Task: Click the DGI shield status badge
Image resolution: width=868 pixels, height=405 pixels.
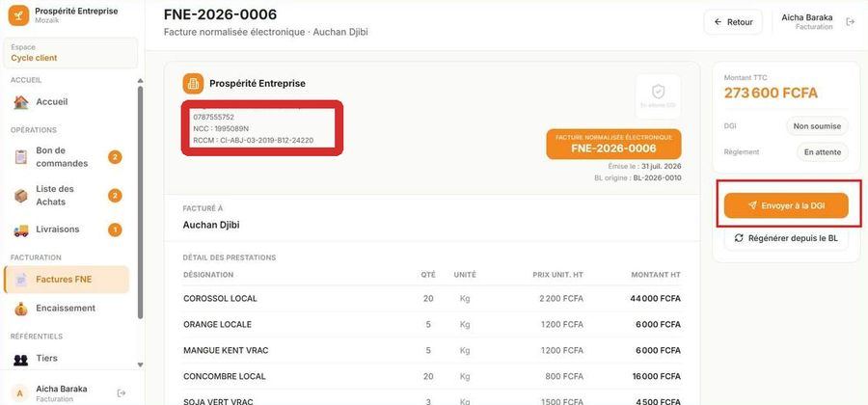Action: pyautogui.click(x=658, y=96)
